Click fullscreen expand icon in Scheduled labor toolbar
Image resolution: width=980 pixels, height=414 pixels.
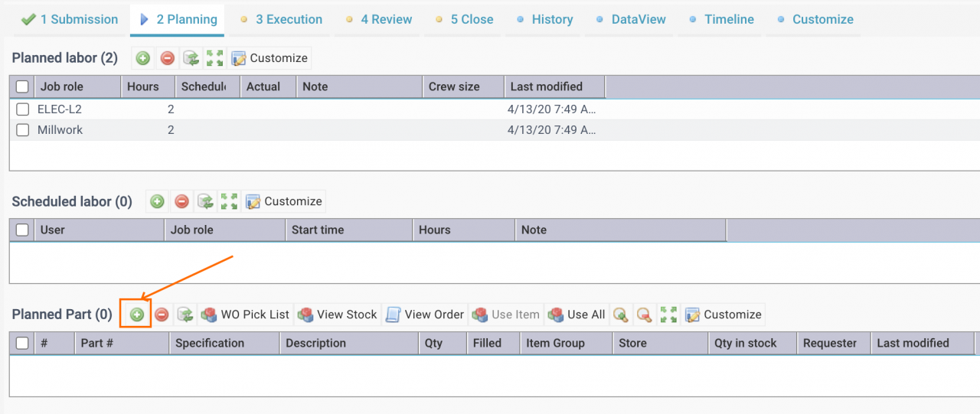tap(230, 201)
